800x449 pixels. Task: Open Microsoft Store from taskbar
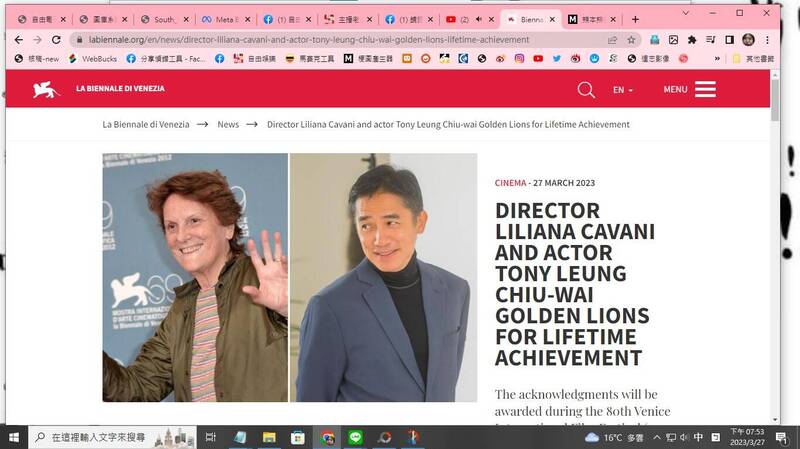click(x=297, y=437)
